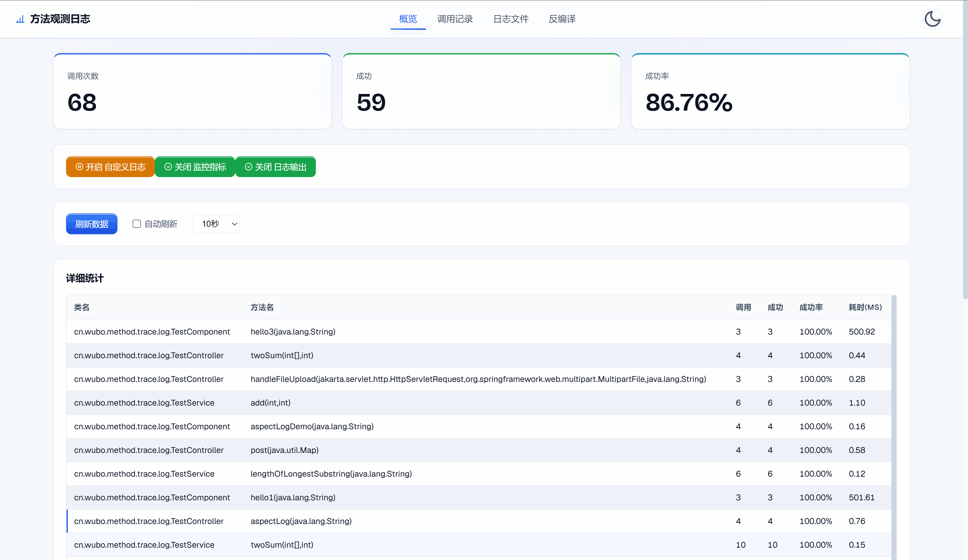The height and width of the screenshot is (560, 968).
Task: Click the bar chart logo icon
Action: coord(20,19)
